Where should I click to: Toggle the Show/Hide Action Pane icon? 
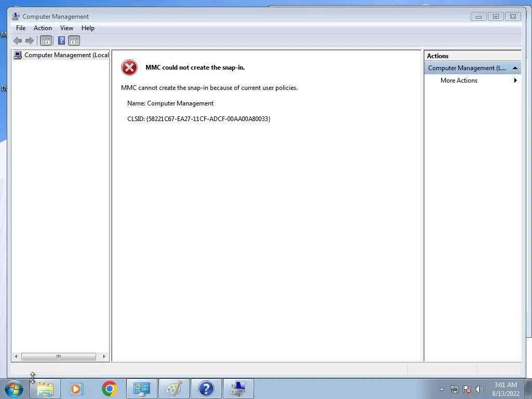pos(74,41)
